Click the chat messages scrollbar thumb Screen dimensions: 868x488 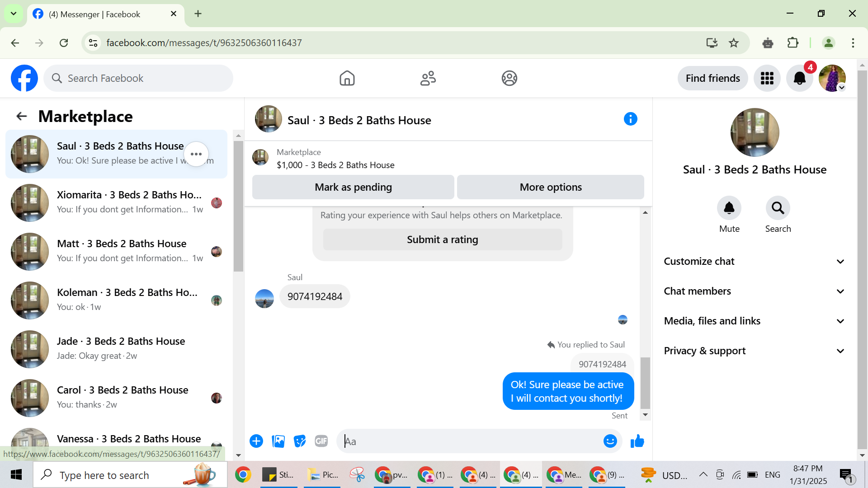pyautogui.click(x=645, y=383)
